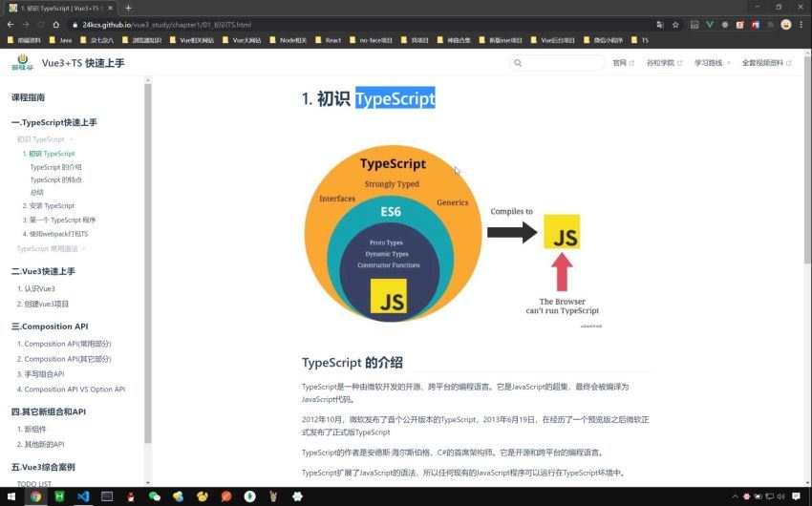Screen dimensions: 812x506
Task: Open the Windows Start menu
Action: (11, 496)
